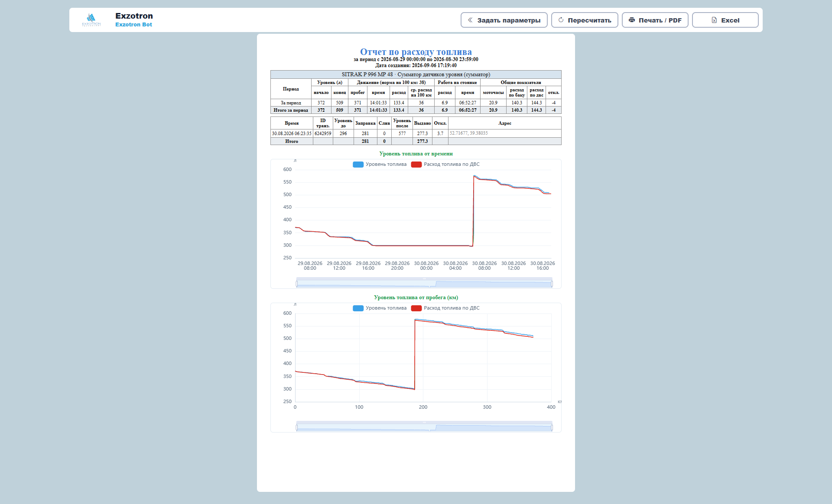Toggle «Расход топлива по ДВС» legend in time chart
The height and width of the screenshot is (504, 832).
pyautogui.click(x=445, y=165)
